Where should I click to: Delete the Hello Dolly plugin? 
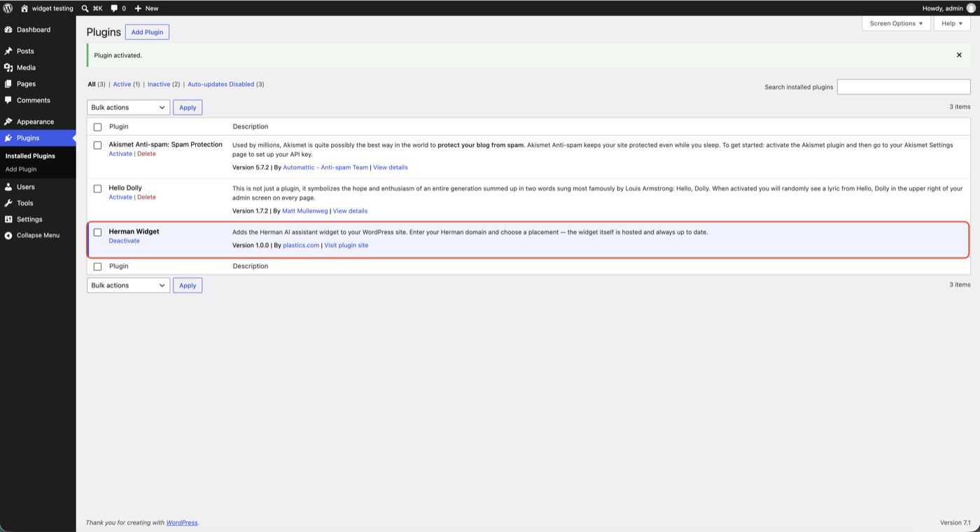point(146,197)
